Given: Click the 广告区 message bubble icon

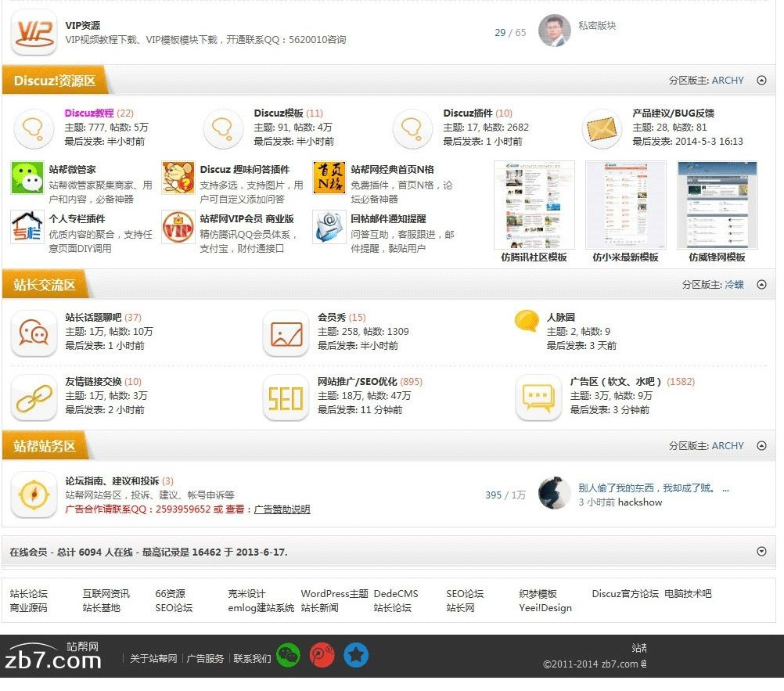Looking at the screenshot, I should pyautogui.click(x=538, y=398).
